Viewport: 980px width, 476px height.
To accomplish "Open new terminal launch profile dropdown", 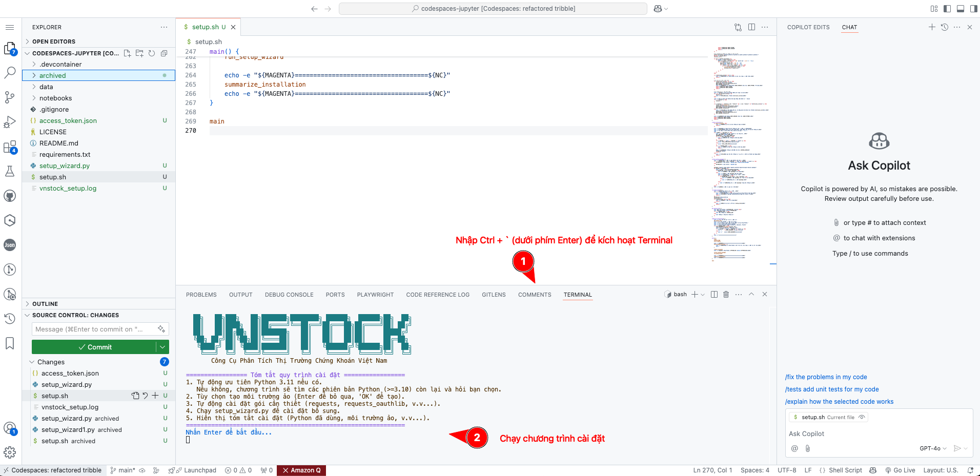I will pyautogui.click(x=703, y=294).
